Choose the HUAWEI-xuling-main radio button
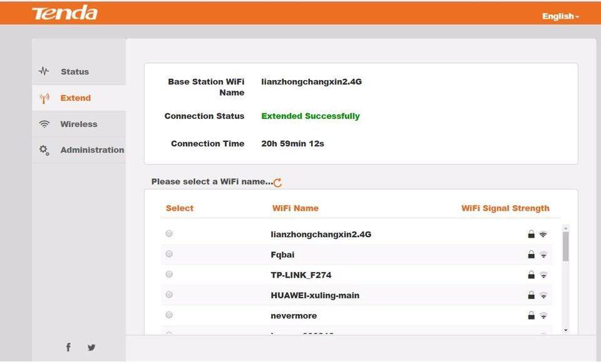The width and height of the screenshot is (601, 364). [169, 295]
